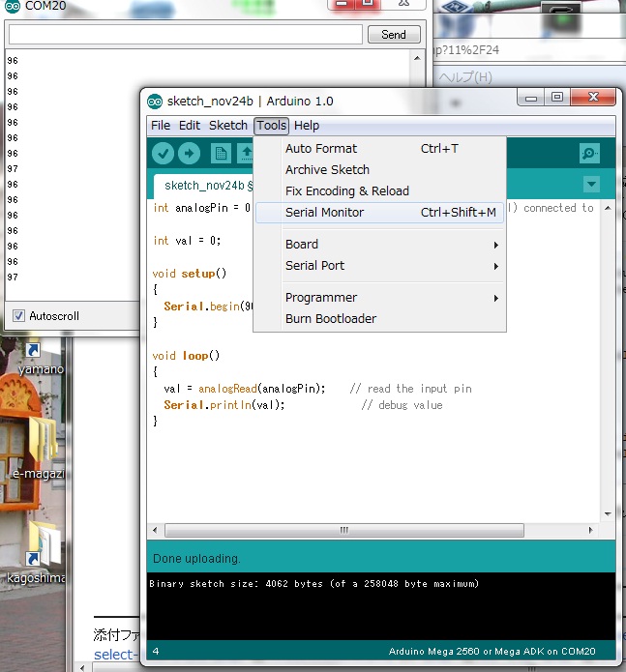Screen dimensions: 626x672
Task: Click the New sketch toolbar icon
Action: click(x=221, y=153)
